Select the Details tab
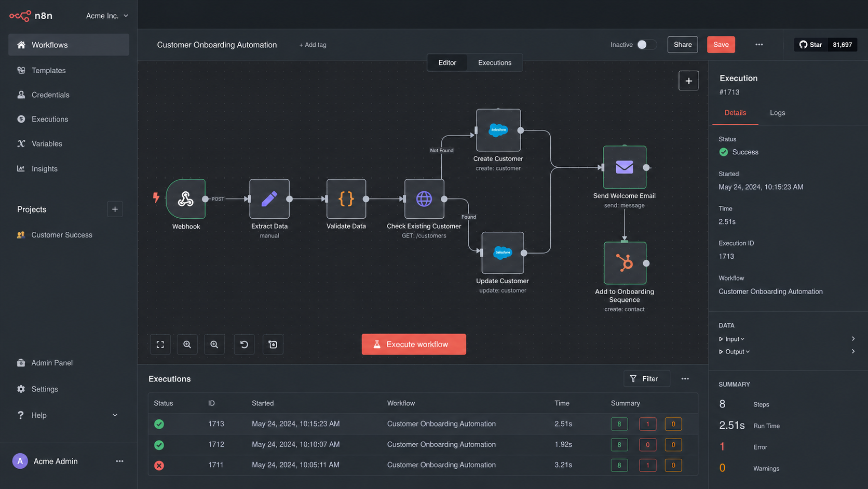868x489 pixels. [735, 113]
